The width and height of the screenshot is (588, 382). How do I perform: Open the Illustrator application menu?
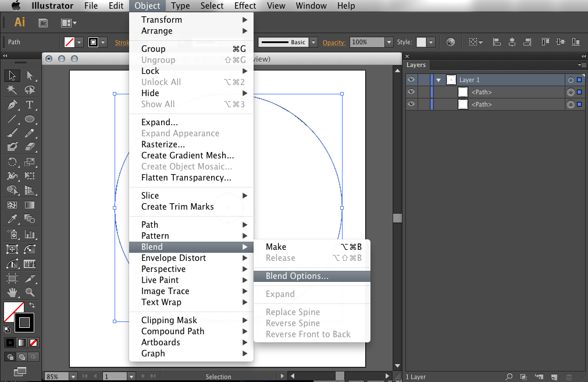(52, 6)
